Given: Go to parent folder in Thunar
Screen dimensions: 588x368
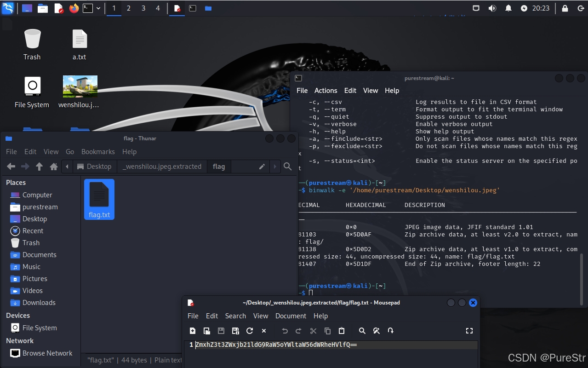Looking at the screenshot, I should click(40, 167).
